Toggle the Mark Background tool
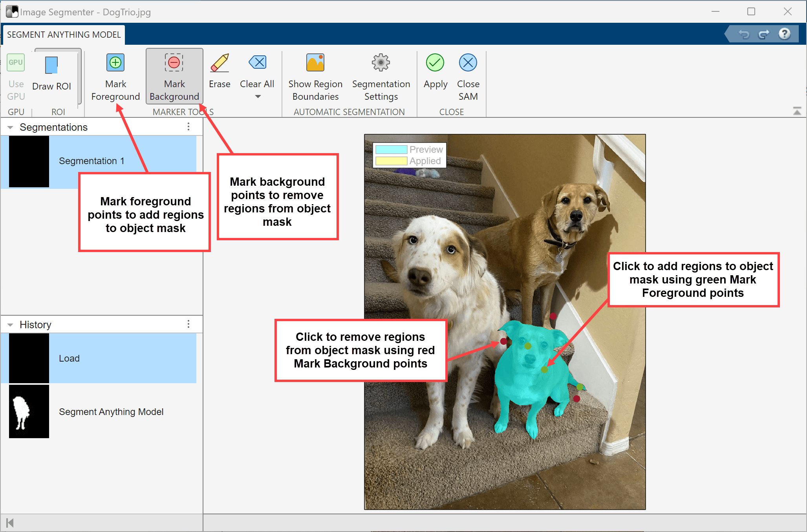 174,63
